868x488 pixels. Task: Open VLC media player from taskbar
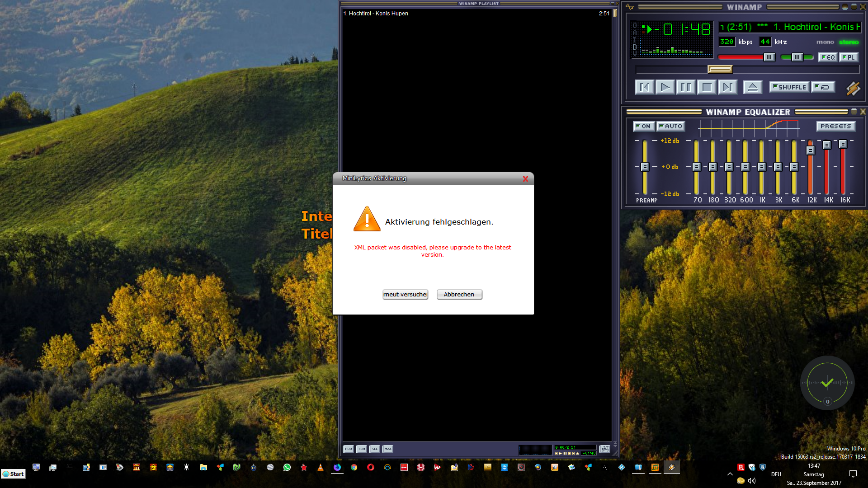(x=321, y=467)
